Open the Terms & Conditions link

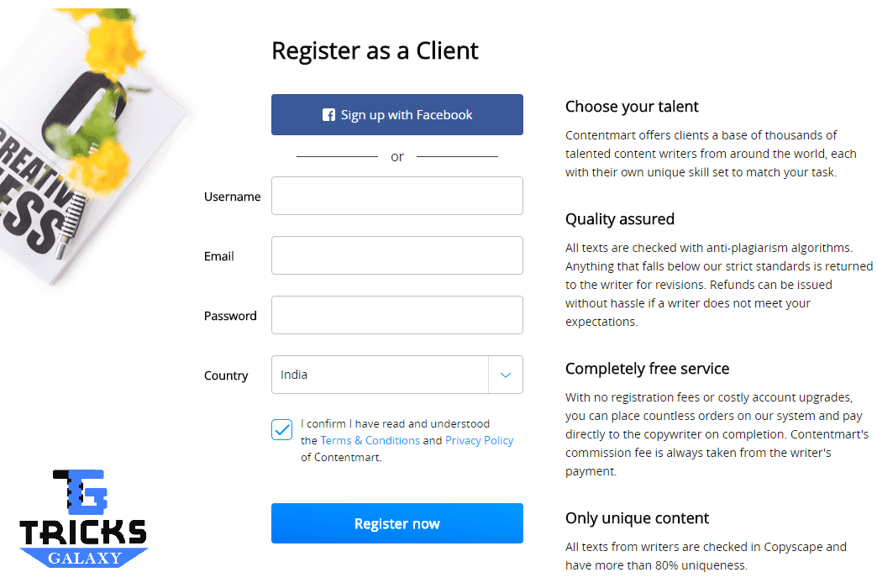click(x=370, y=440)
